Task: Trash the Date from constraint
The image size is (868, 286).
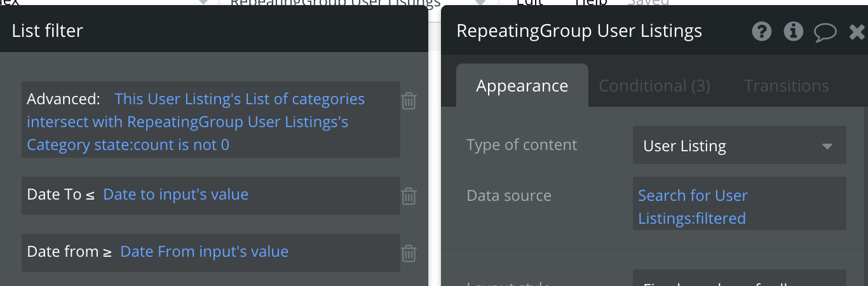Action: click(409, 253)
